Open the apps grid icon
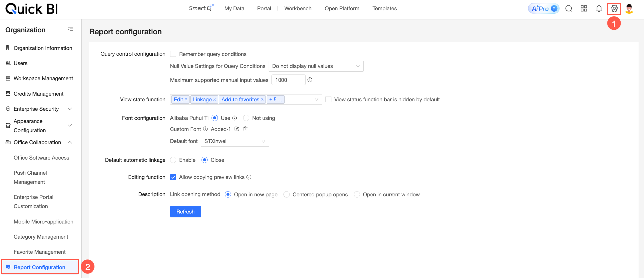Image resolution: width=644 pixels, height=278 pixels. coord(584,9)
